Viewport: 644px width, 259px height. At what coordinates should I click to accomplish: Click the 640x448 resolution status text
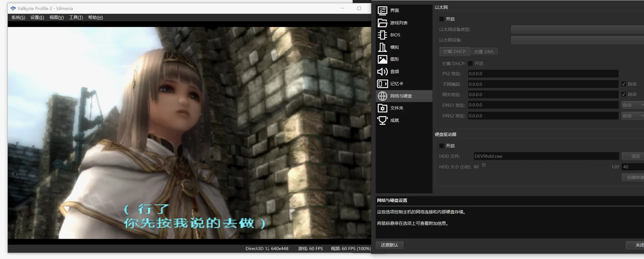[x=279, y=249]
